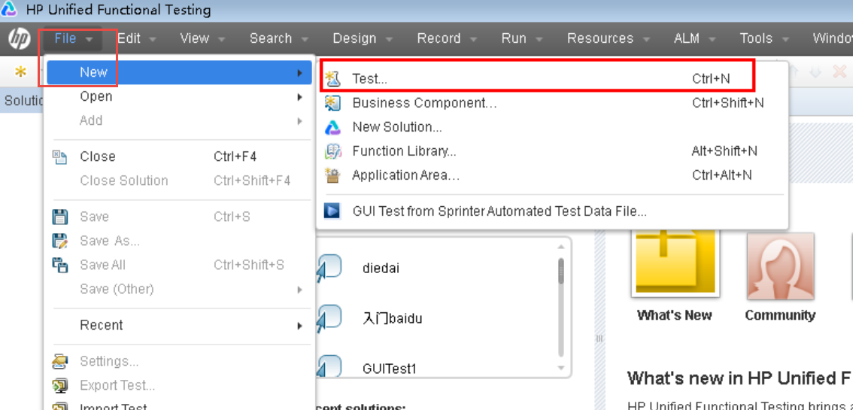Open the Search menu
868x410 pixels.
pyautogui.click(x=278, y=38)
